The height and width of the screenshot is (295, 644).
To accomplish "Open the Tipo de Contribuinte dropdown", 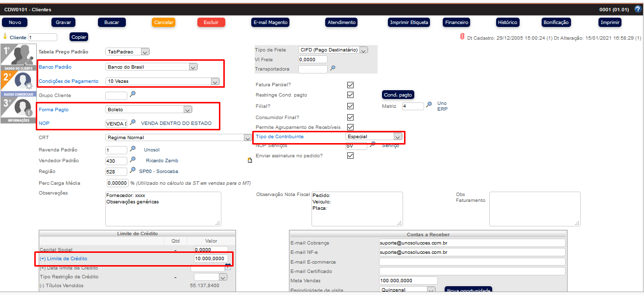I will pos(398,137).
